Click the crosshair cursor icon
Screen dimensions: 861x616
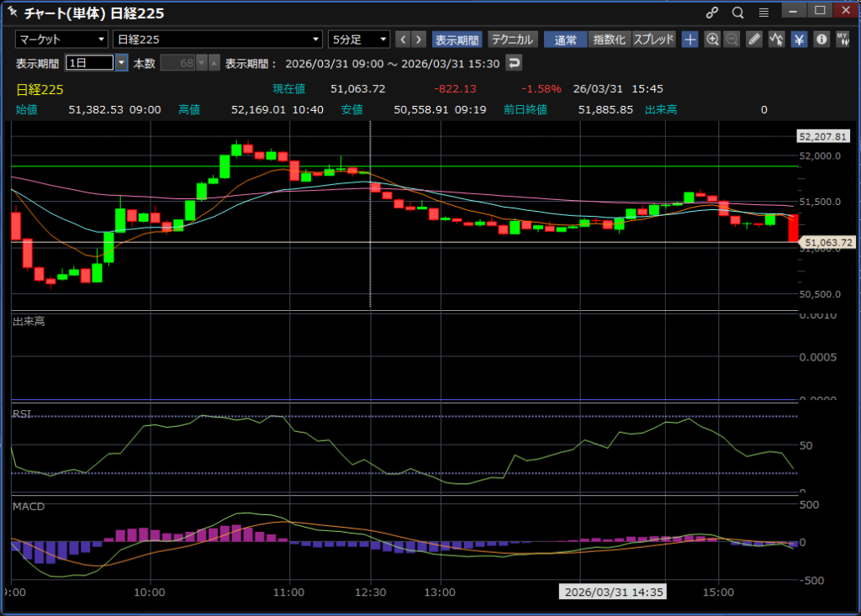(x=689, y=39)
